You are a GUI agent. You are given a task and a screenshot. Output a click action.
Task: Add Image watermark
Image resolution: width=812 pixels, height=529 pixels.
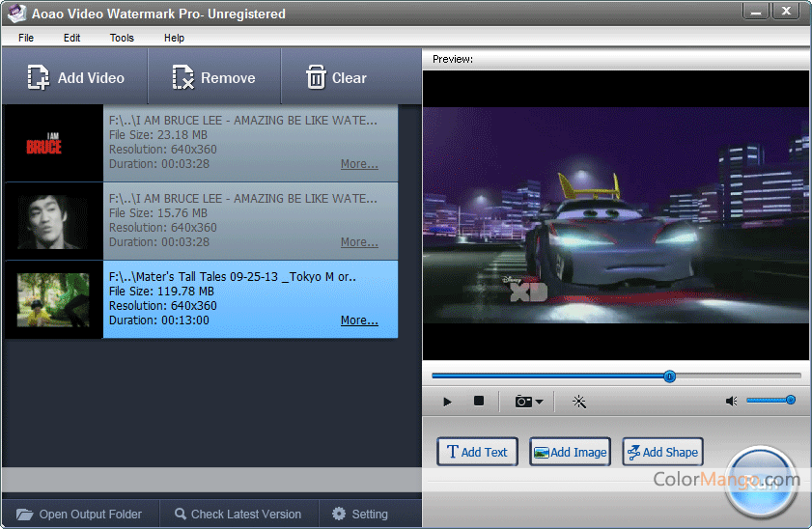click(x=570, y=452)
